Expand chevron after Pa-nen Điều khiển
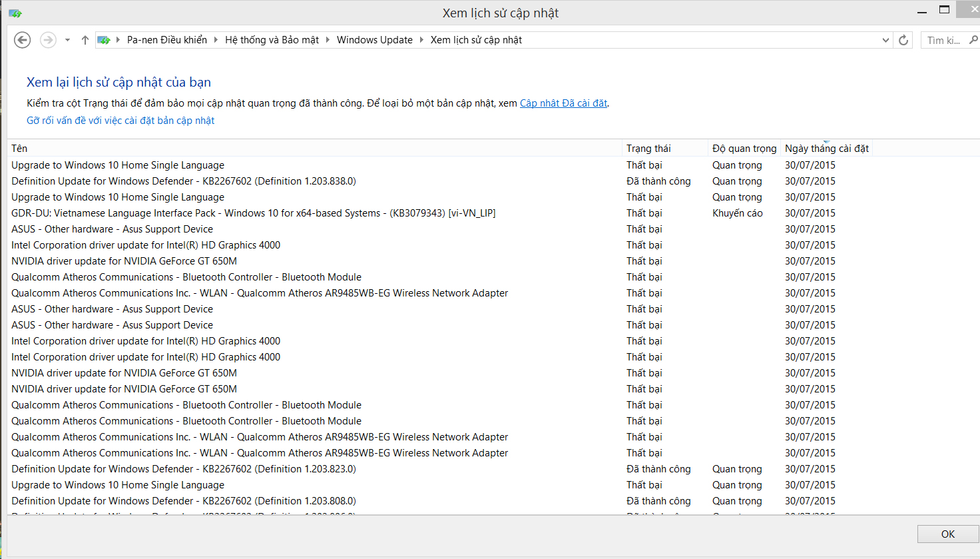 coord(216,40)
